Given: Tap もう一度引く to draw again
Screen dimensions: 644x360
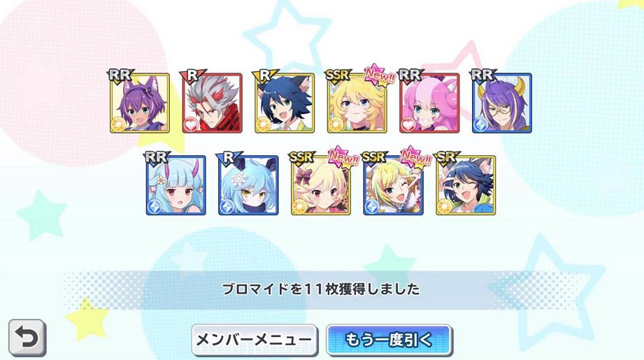Looking at the screenshot, I should tap(389, 340).
